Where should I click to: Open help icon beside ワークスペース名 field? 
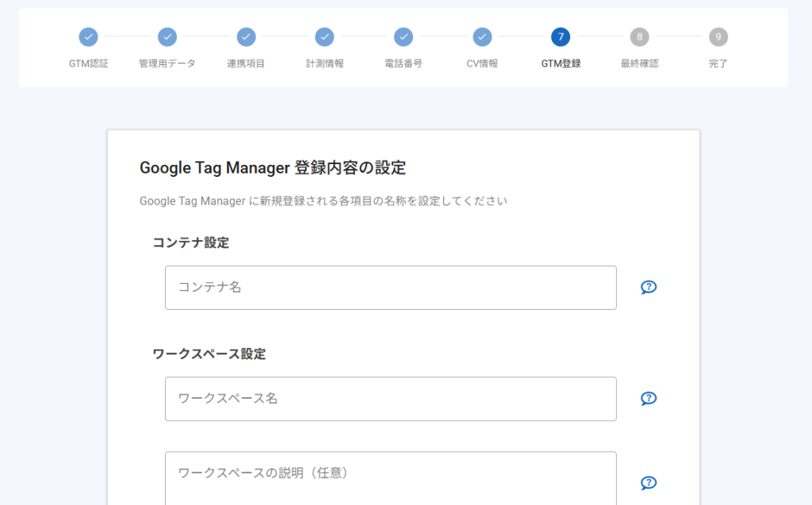[648, 398]
